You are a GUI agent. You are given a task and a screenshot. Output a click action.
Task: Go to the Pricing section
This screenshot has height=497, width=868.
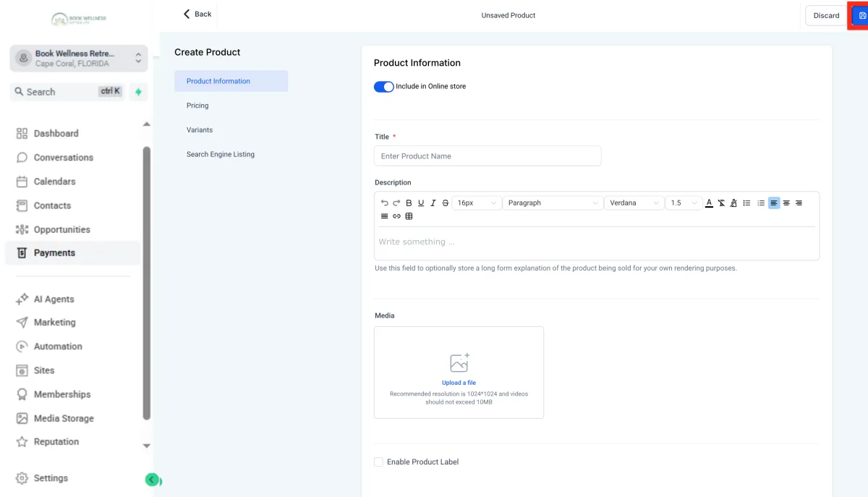click(x=197, y=106)
